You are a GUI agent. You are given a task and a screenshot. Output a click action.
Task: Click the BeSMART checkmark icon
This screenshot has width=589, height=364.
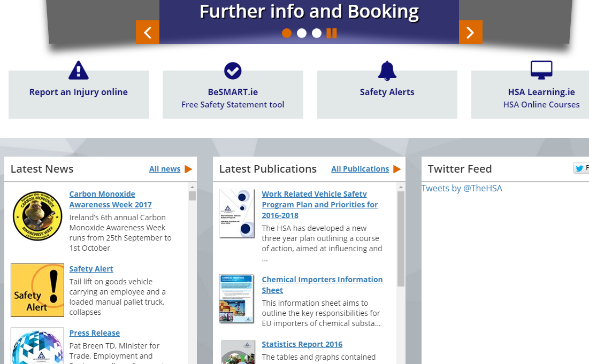point(233,71)
